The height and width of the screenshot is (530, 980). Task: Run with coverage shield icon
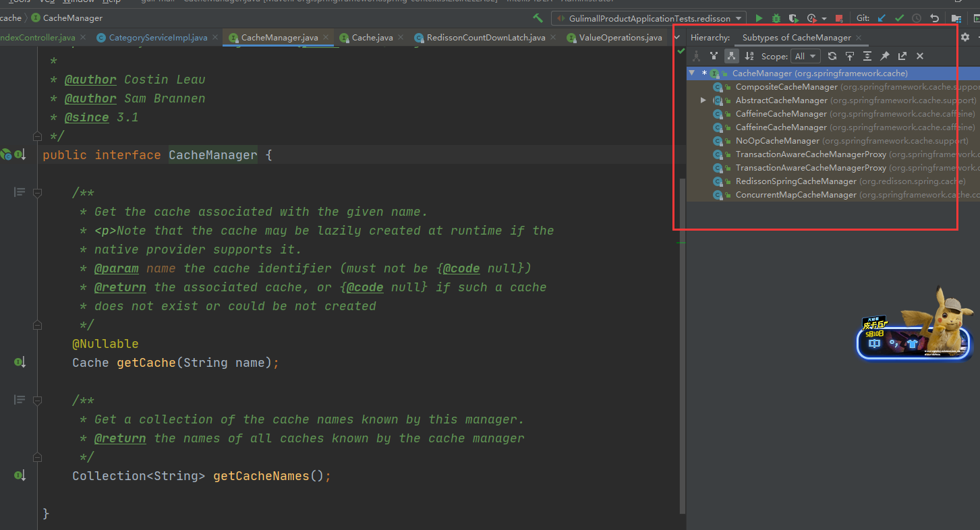coord(794,18)
